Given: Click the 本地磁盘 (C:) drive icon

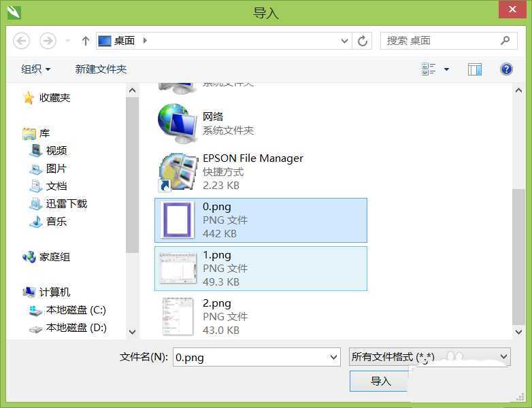Looking at the screenshot, I should click(x=35, y=310).
